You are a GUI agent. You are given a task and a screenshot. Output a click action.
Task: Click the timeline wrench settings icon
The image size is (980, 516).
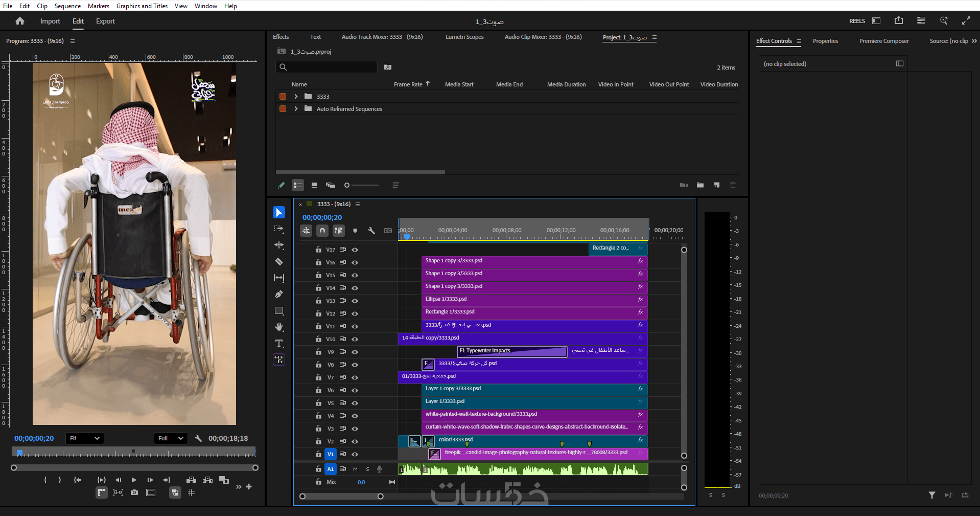point(371,231)
